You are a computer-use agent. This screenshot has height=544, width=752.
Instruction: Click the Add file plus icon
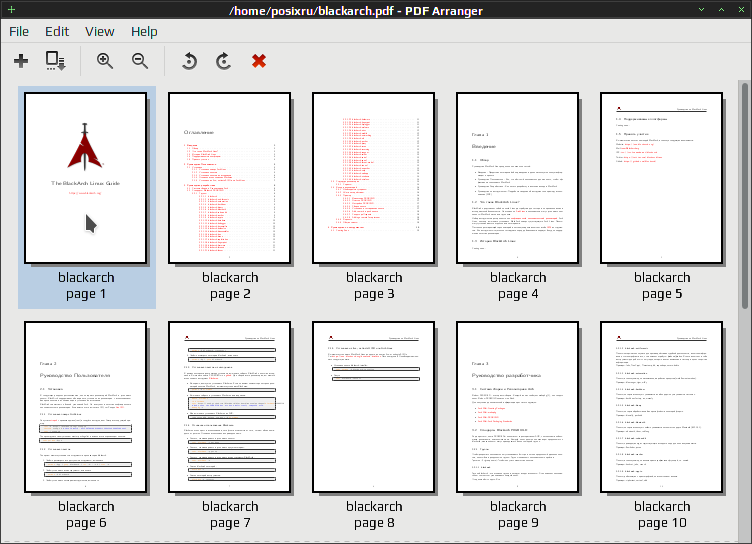21,61
